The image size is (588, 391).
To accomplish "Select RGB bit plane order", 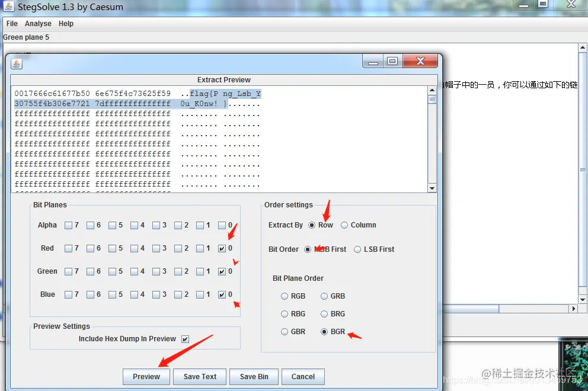I will (285, 296).
